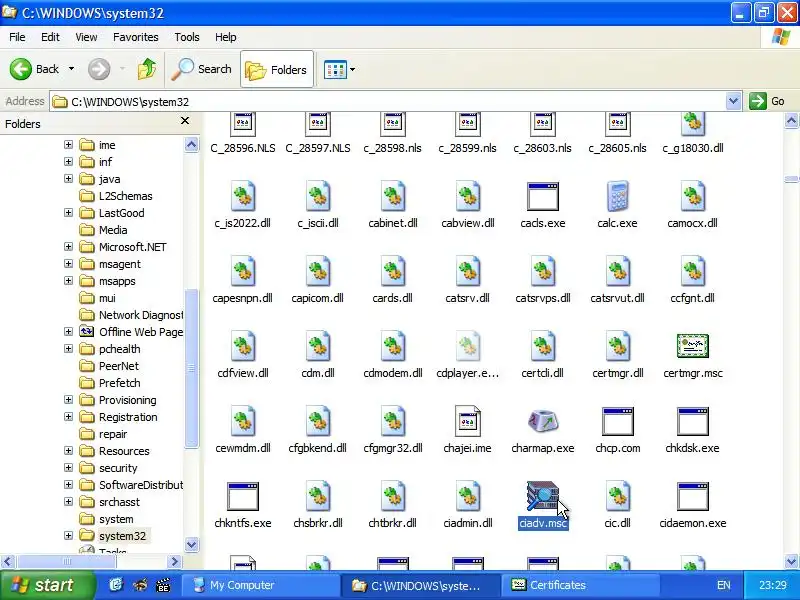Image resolution: width=800 pixels, height=600 pixels.
Task: Select the repair folder in tree
Action: (x=113, y=434)
